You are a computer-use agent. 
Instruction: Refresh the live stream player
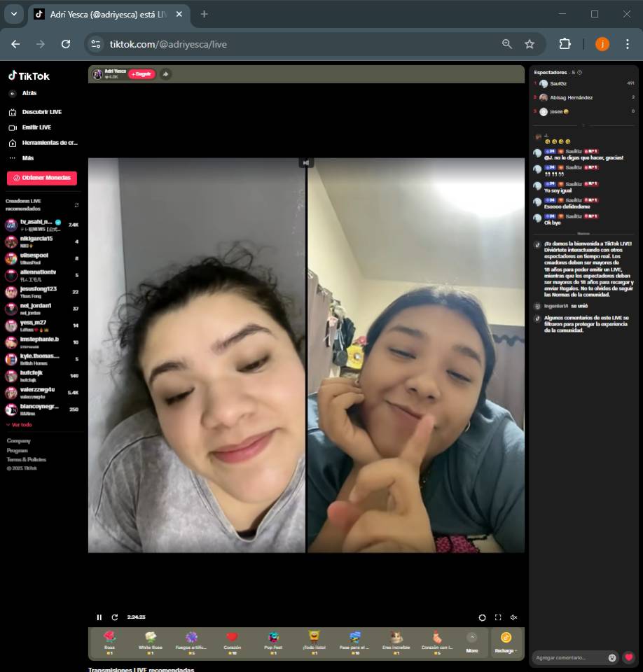(x=115, y=617)
